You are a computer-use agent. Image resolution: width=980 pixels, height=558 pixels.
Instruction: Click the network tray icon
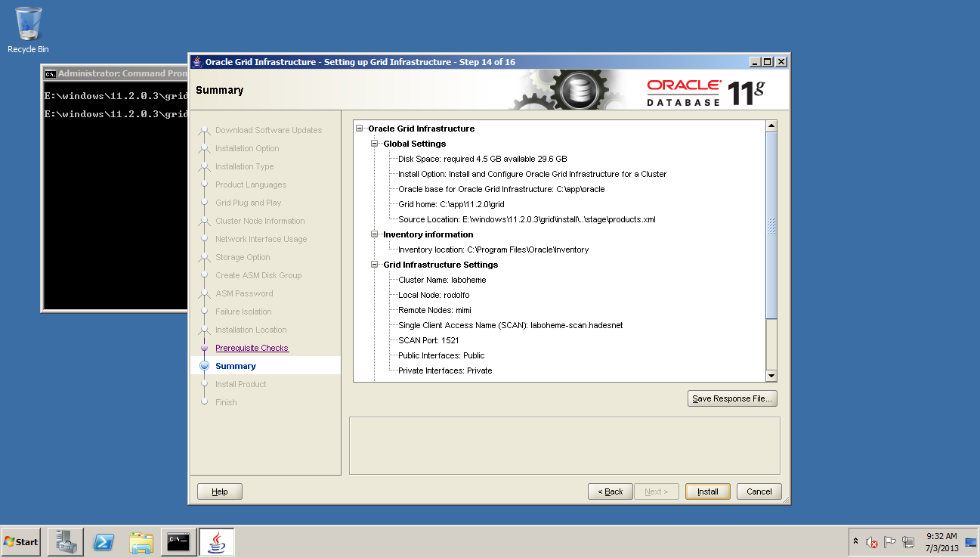[907, 542]
